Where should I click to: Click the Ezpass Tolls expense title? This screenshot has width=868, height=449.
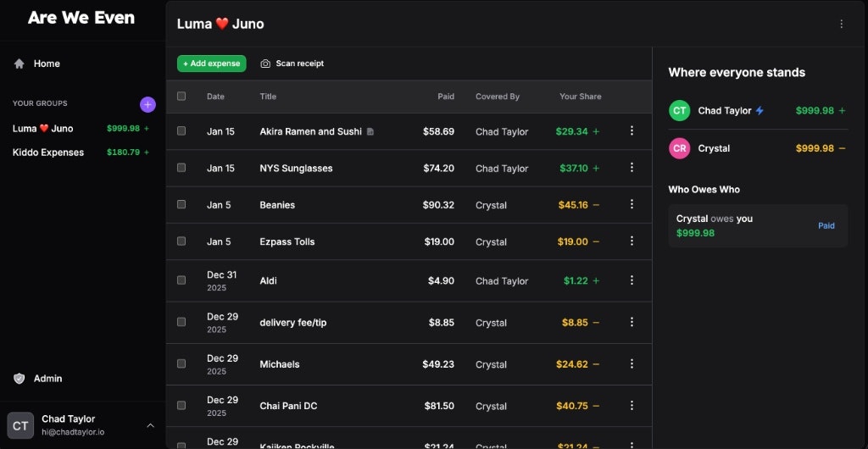(287, 241)
